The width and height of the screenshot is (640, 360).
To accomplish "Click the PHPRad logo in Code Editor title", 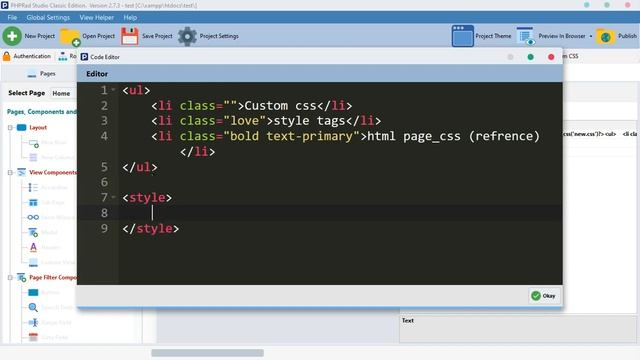I will coord(84,57).
